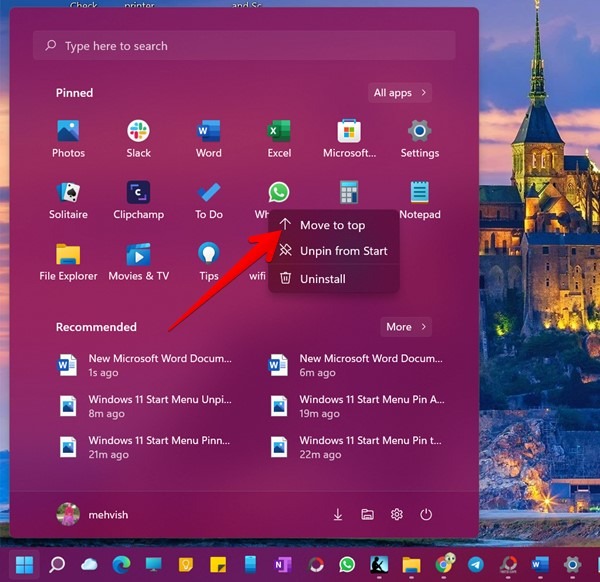Click the Power button in Start menu
This screenshot has height=582, width=600.
tap(426, 514)
